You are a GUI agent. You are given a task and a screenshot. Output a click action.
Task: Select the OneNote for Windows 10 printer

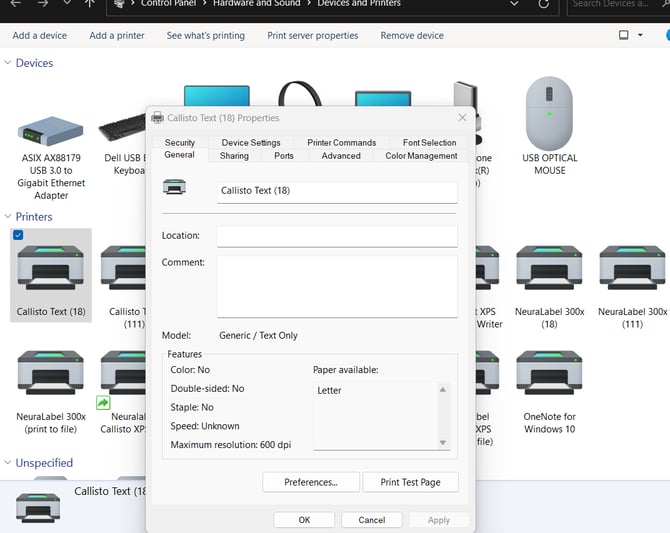click(x=549, y=374)
